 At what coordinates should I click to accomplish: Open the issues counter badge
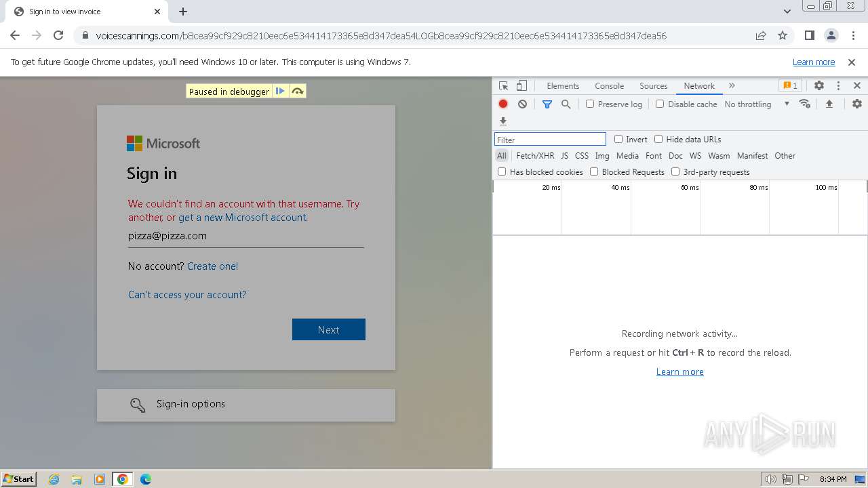tap(790, 86)
